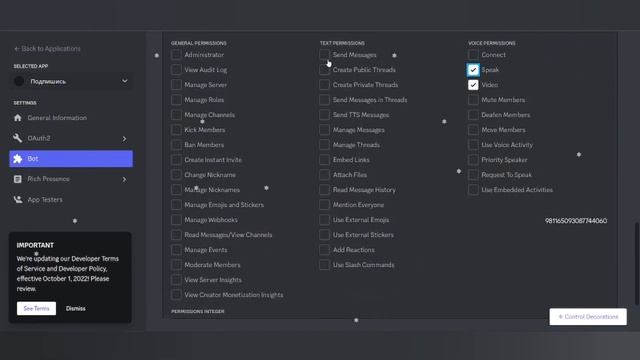Tick the Move Members checkbox
The height and width of the screenshot is (360, 640).
coord(473,130)
